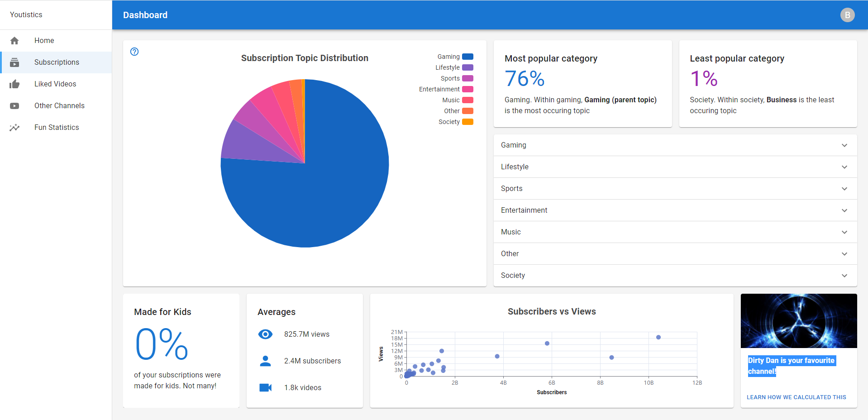Click Learn How We Calculated This

pyautogui.click(x=796, y=397)
